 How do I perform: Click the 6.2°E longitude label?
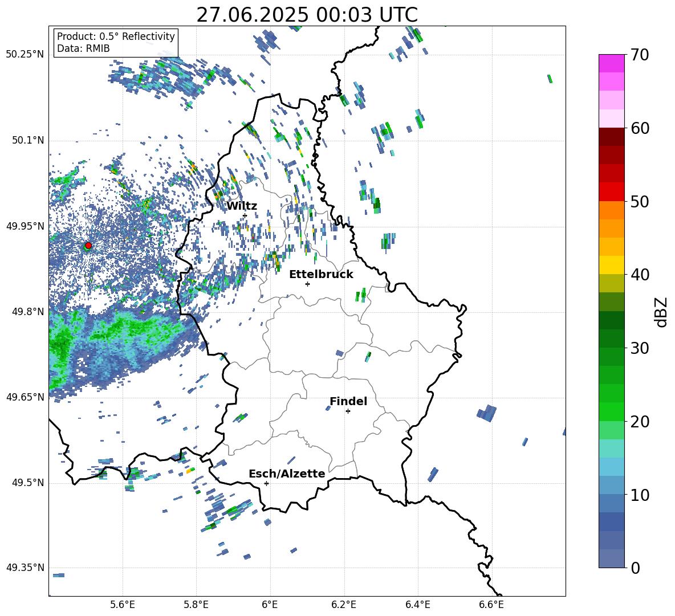[x=344, y=605]
